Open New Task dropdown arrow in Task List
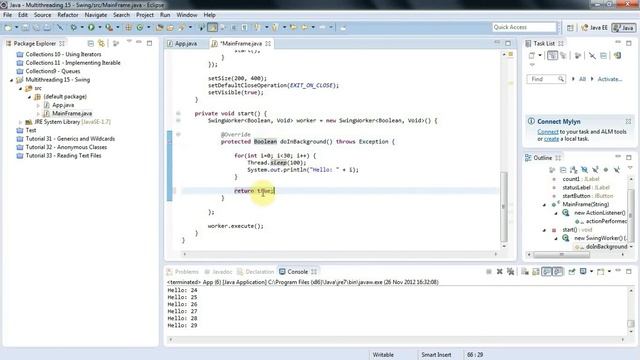Image resolution: width=640 pixels, height=360 pixels. 540,56
